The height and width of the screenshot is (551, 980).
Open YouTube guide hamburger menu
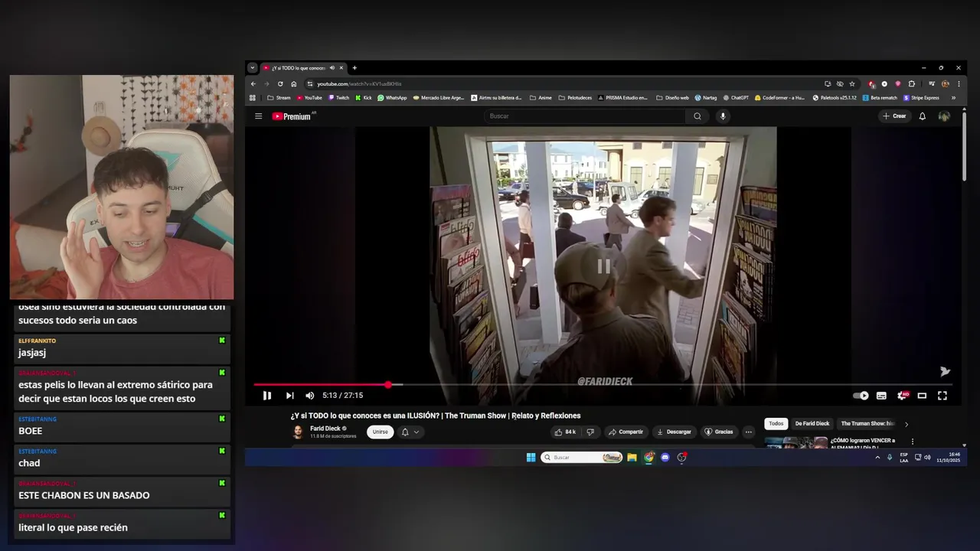[x=258, y=116]
